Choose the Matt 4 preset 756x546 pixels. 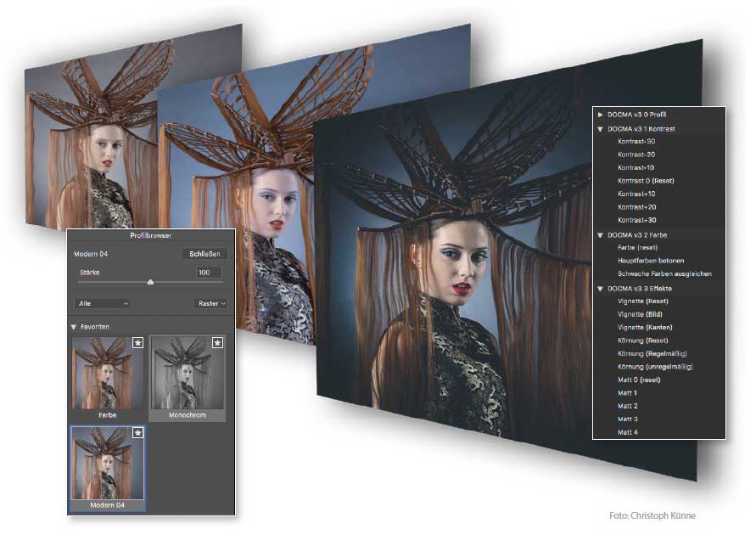pyautogui.click(x=628, y=432)
